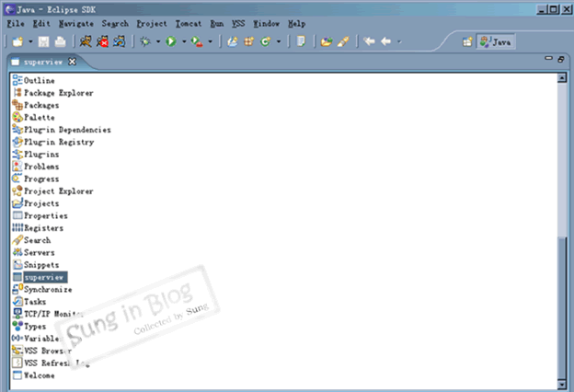Select the Servers list entry
Image resolution: width=574 pixels, height=392 pixels.
tap(34, 252)
